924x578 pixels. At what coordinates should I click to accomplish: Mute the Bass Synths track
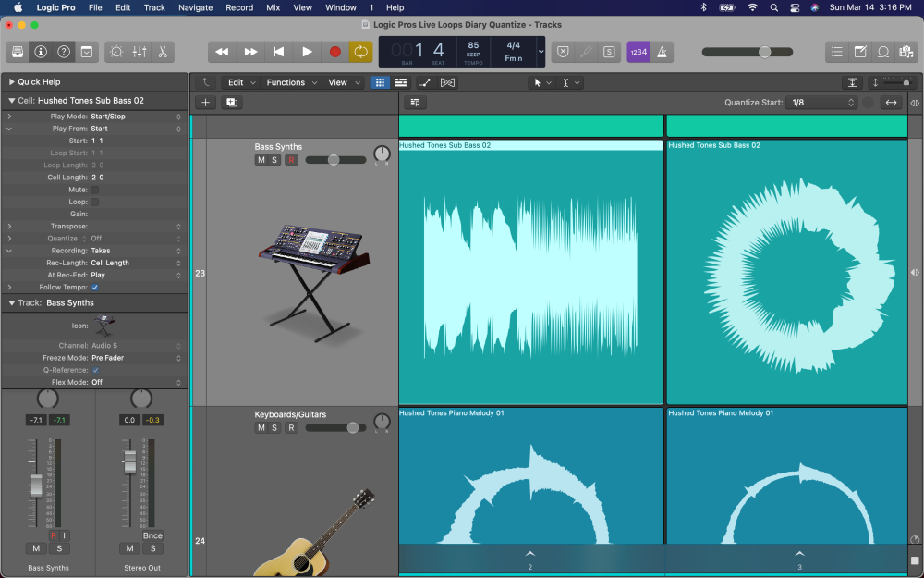[x=261, y=160]
